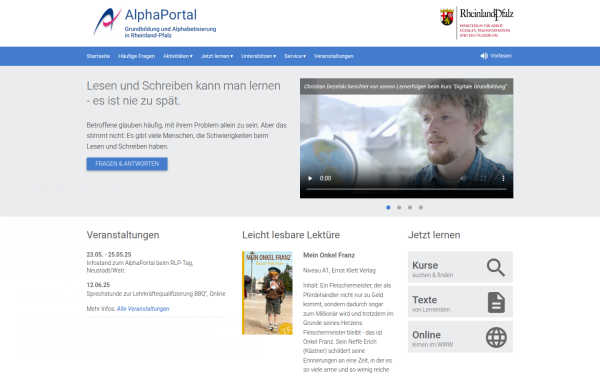
Task: Click the Veranstaltungen section heading
Action: (x=123, y=235)
